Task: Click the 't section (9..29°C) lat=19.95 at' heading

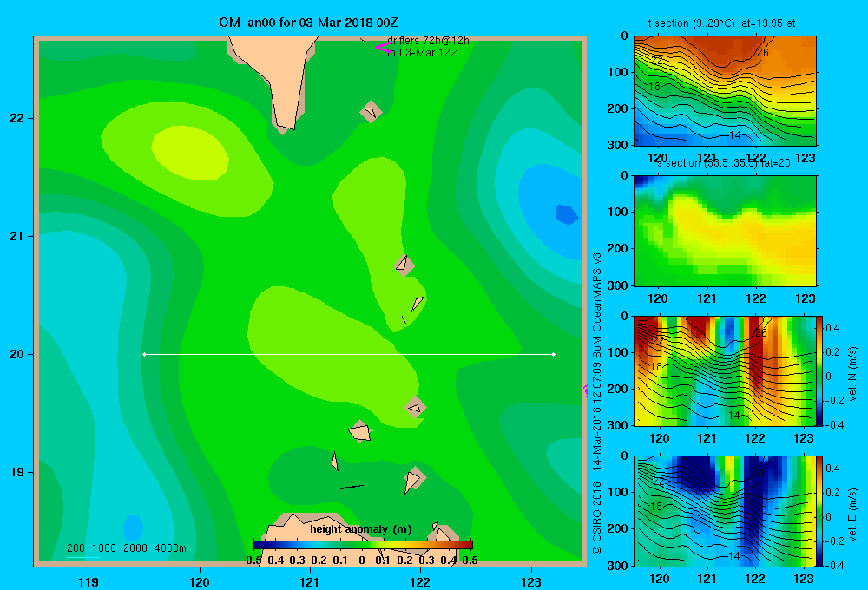Action: click(x=722, y=23)
